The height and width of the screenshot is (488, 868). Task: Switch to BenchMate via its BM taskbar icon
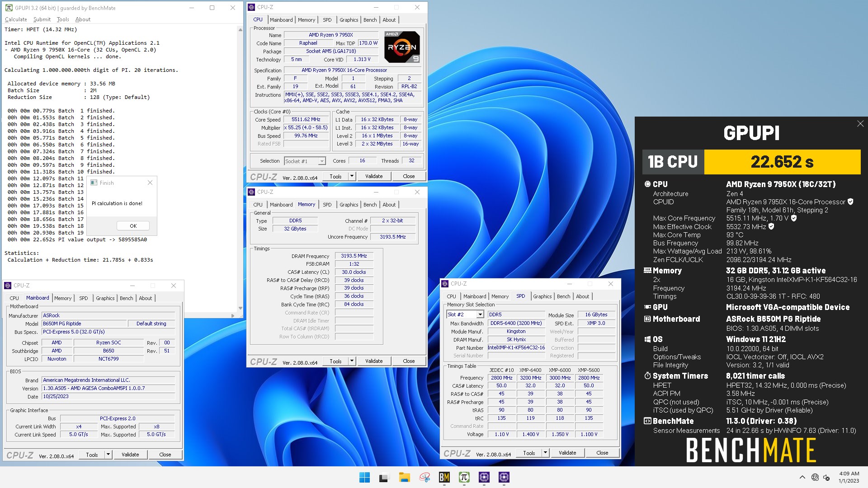pyautogui.click(x=444, y=477)
